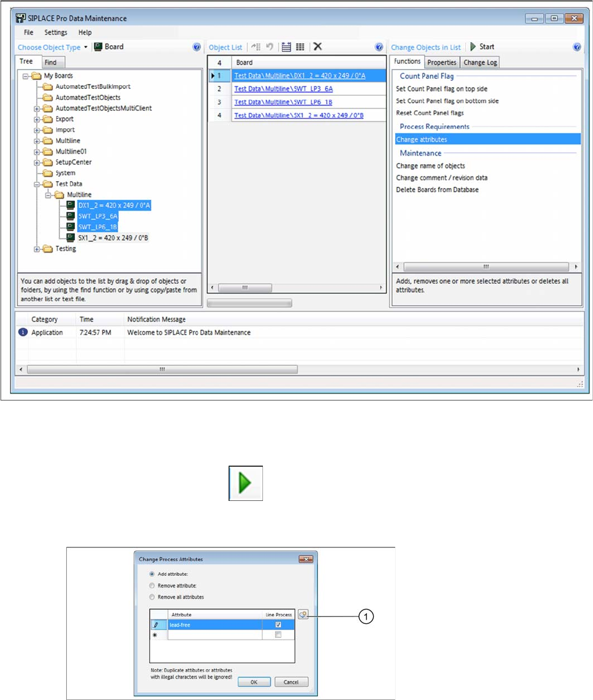This screenshot has width=593, height=700.
Task: Open the File menu
Action: (x=28, y=33)
